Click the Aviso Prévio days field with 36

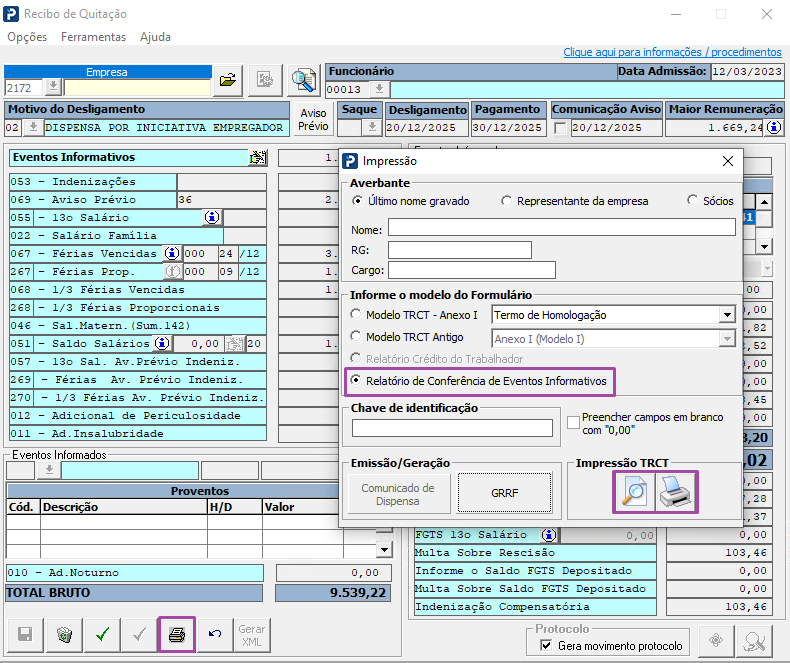pyautogui.click(x=221, y=200)
